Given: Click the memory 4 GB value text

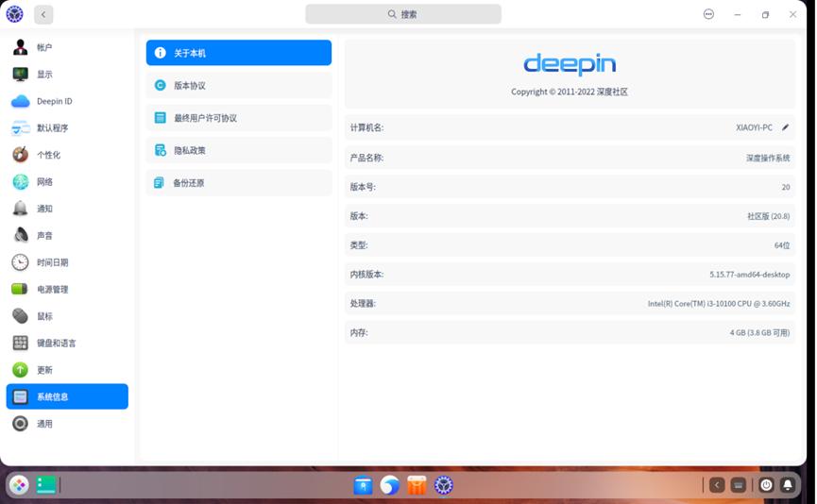Looking at the screenshot, I should click(759, 333).
